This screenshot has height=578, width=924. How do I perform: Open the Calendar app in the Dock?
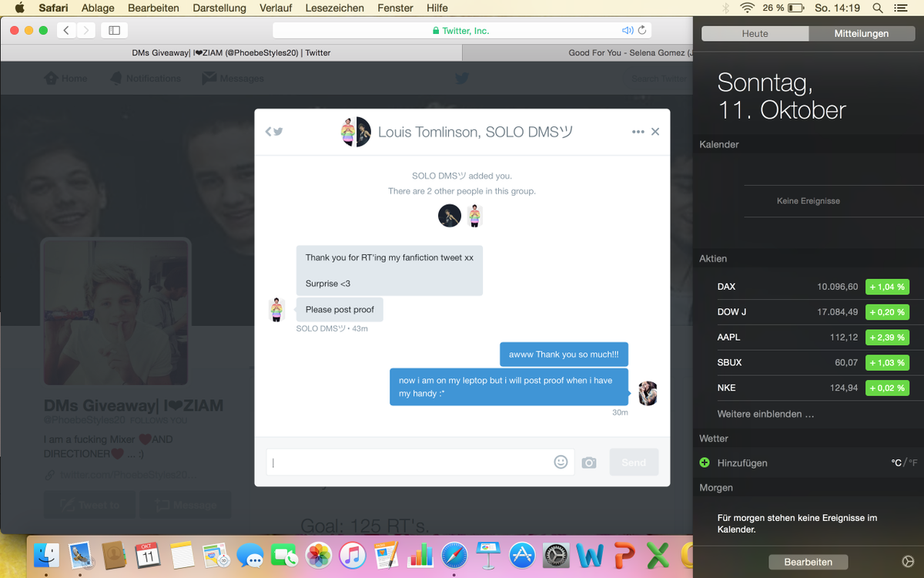[x=148, y=556]
